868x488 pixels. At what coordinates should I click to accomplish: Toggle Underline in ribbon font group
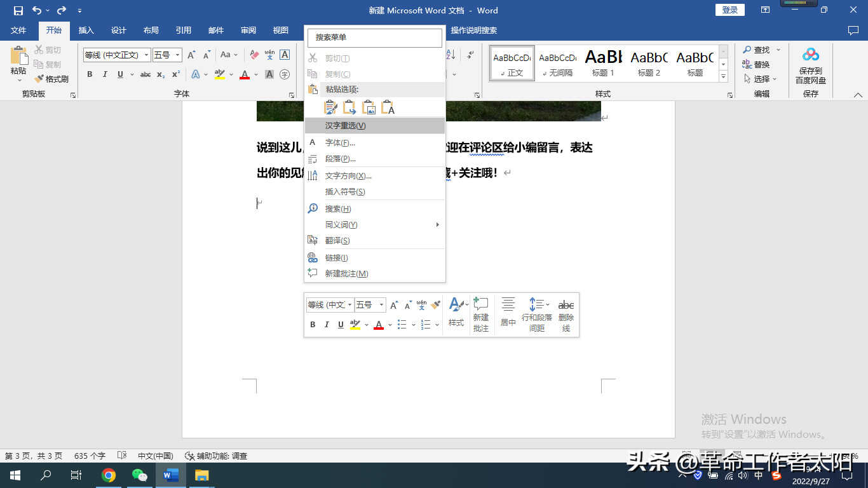point(120,74)
